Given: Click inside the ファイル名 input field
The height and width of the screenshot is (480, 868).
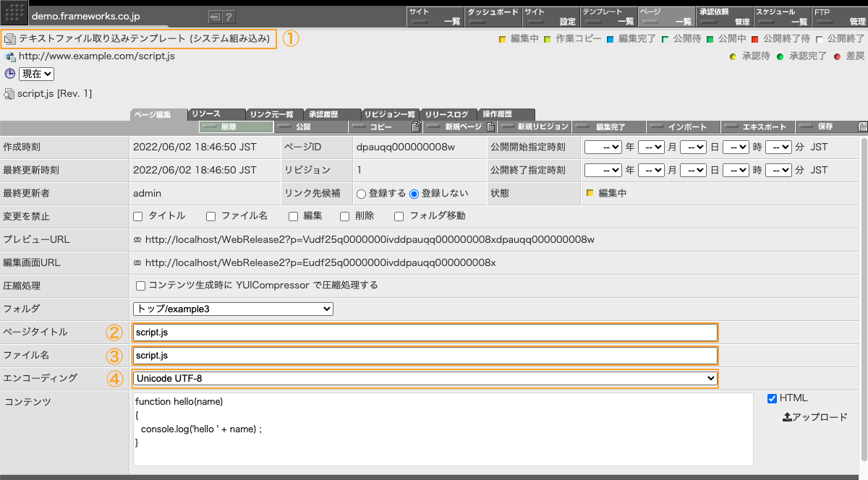Looking at the screenshot, I should coord(423,355).
